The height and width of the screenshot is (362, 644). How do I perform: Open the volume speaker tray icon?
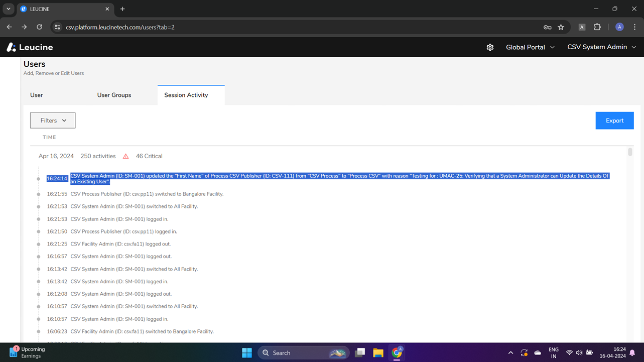click(x=579, y=353)
